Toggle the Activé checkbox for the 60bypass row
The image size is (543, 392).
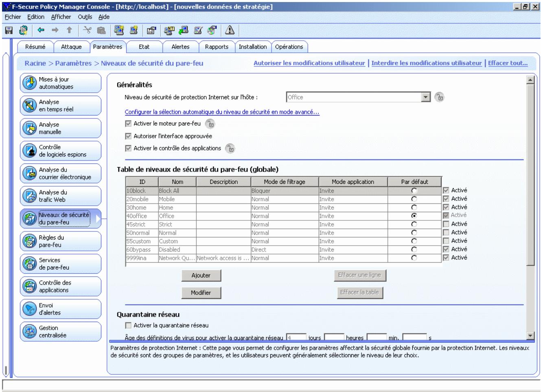[x=446, y=249]
